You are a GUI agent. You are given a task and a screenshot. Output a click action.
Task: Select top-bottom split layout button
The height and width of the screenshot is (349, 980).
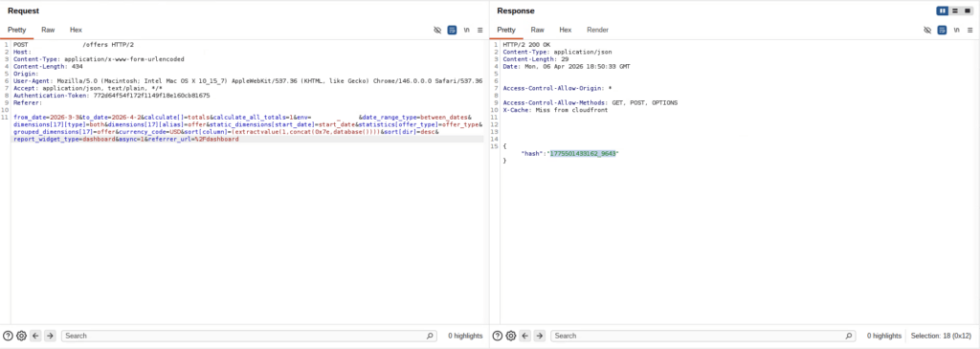(x=955, y=11)
